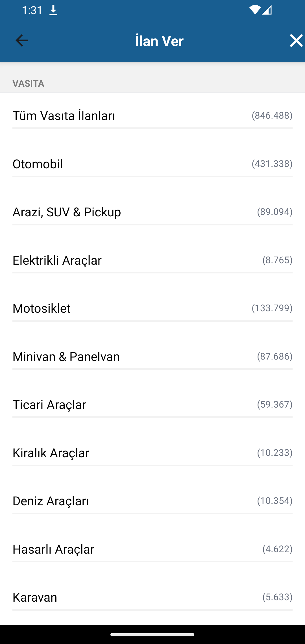Tap the download notification icon

(53, 11)
